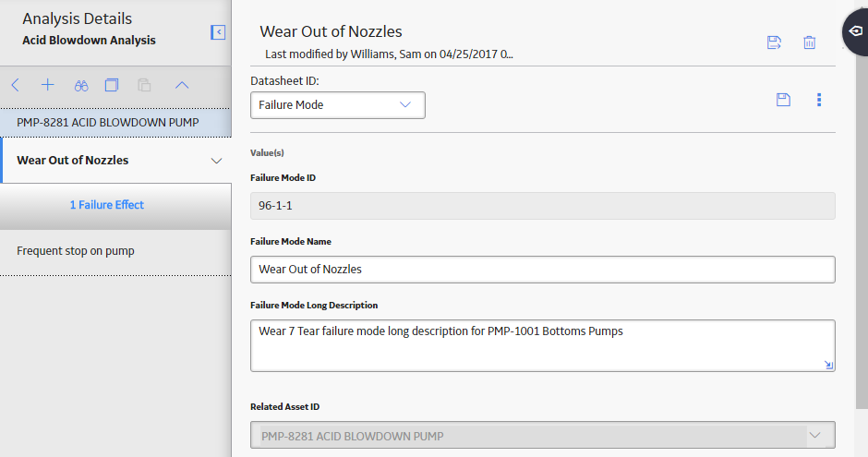Viewport: 868px width, 457px height.
Task: Delete the failure mode with trash icon
Action: pyautogui.click(x=809, y=42)
